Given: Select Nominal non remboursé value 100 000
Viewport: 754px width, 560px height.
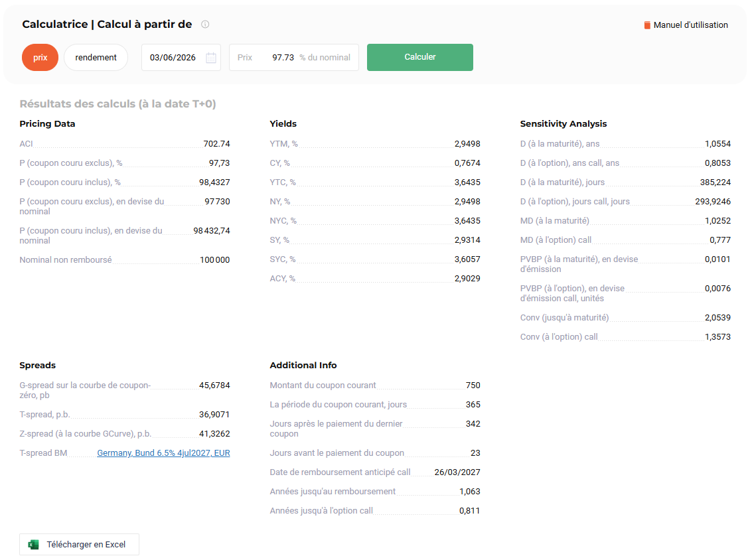Looking at the screenshot, I should [215, 260].
